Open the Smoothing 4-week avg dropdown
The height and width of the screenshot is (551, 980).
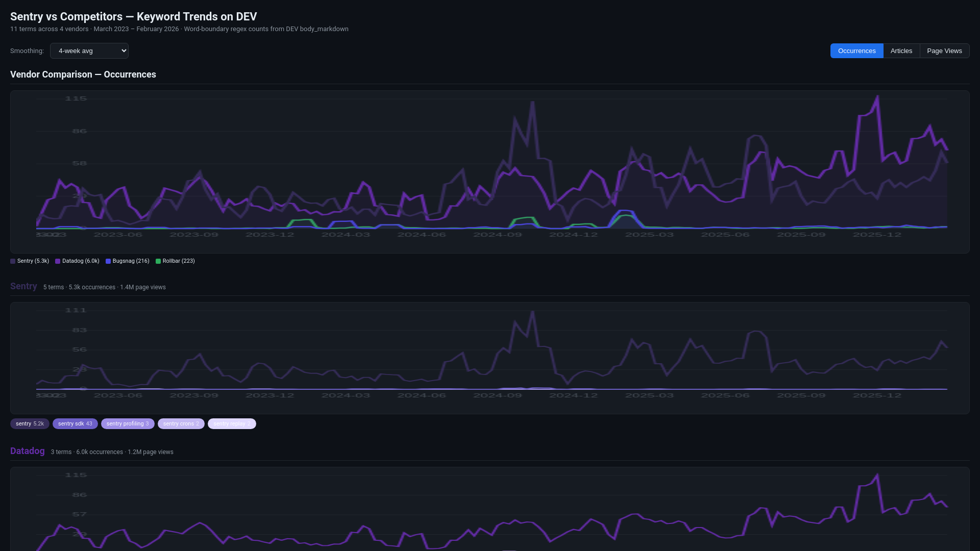(x=89, y=51)
